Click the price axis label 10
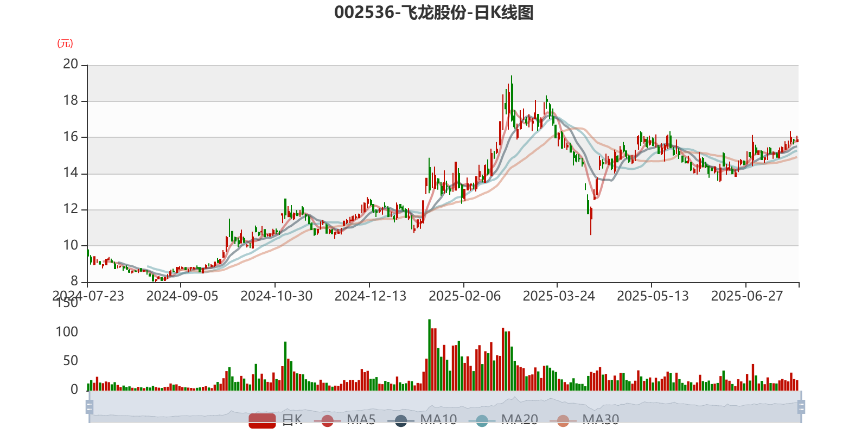This screenshot has width=868, height=434. (71, 245)
